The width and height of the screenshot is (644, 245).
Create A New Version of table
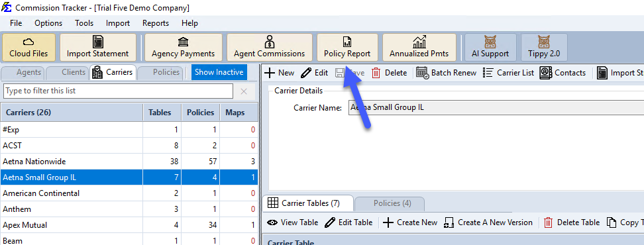point(488,222)
